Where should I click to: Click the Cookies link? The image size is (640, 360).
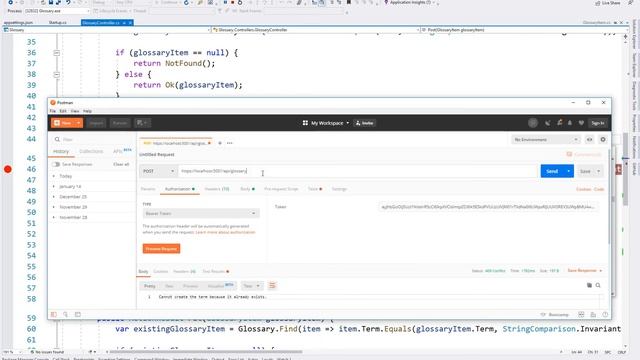[583, 189]
